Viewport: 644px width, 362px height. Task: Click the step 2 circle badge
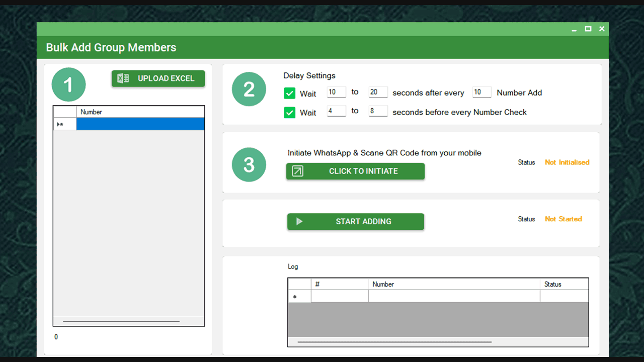(249, 89)
